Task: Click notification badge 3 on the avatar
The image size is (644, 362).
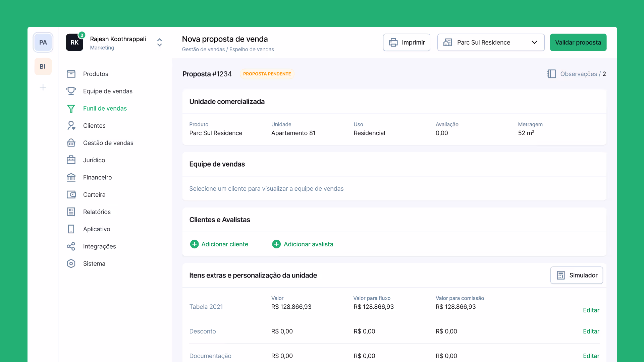Action: click(82, 35)
